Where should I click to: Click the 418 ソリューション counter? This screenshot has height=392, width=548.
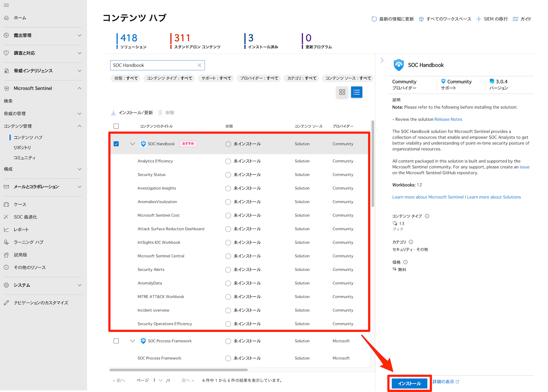coord(132,41)
